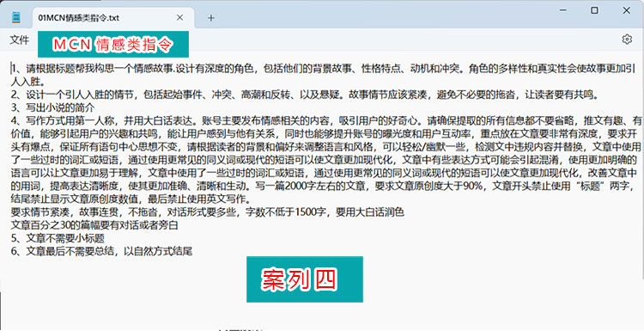Click line starting 语言可以让文章更加易于理解
The image size is (644, 331).
tap(324, 173)
